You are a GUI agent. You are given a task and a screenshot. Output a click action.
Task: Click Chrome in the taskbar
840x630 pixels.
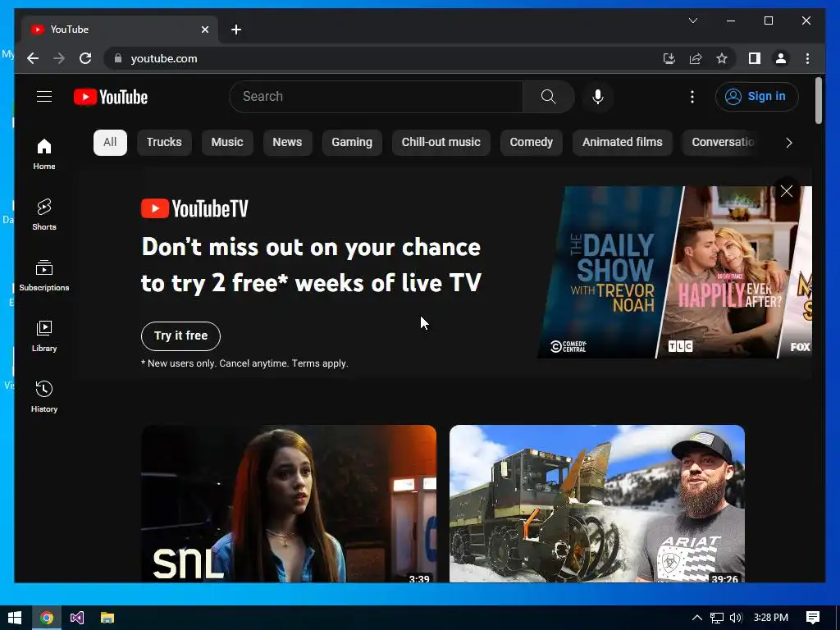[x=47, y=618]
